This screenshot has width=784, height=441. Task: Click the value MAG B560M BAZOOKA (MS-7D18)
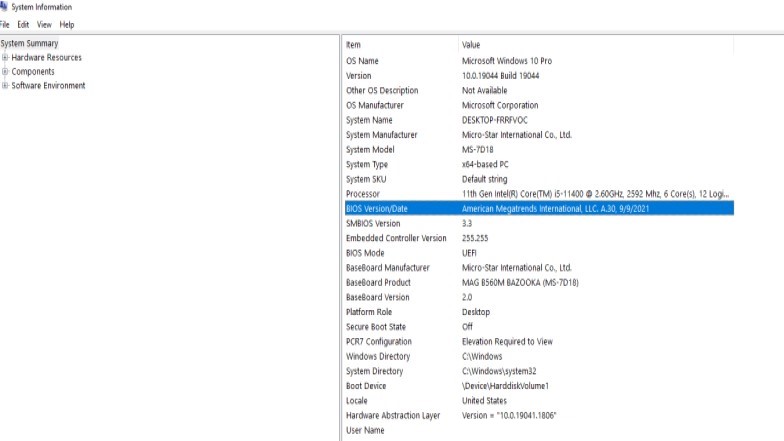coord(520,282)
